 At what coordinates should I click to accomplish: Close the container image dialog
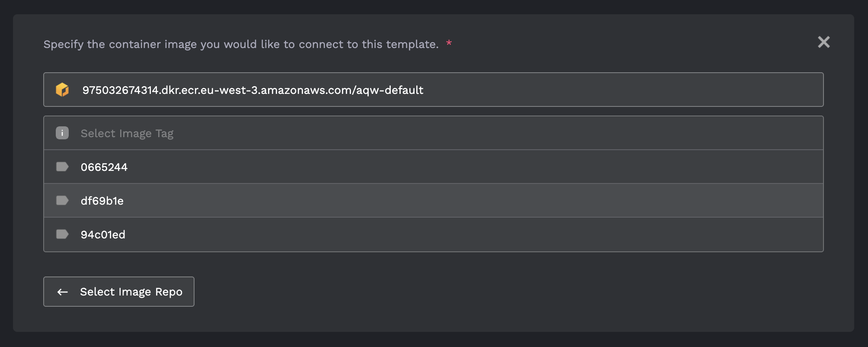(x=823, y=42)
